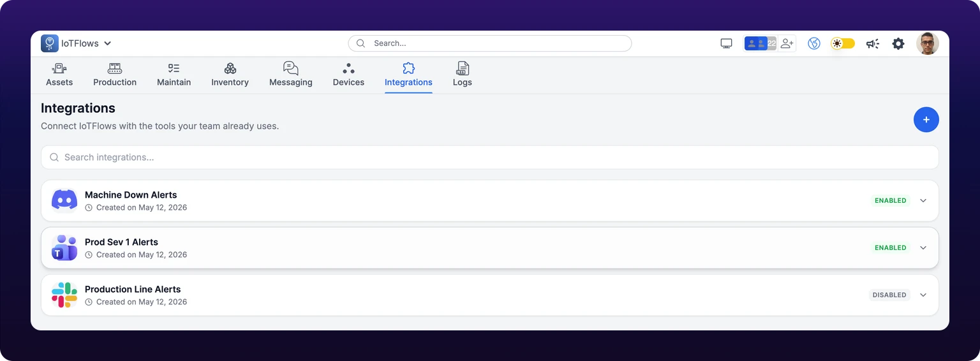The image size is (980, 361).
Task: Click the top Search field
Action: 489,43
